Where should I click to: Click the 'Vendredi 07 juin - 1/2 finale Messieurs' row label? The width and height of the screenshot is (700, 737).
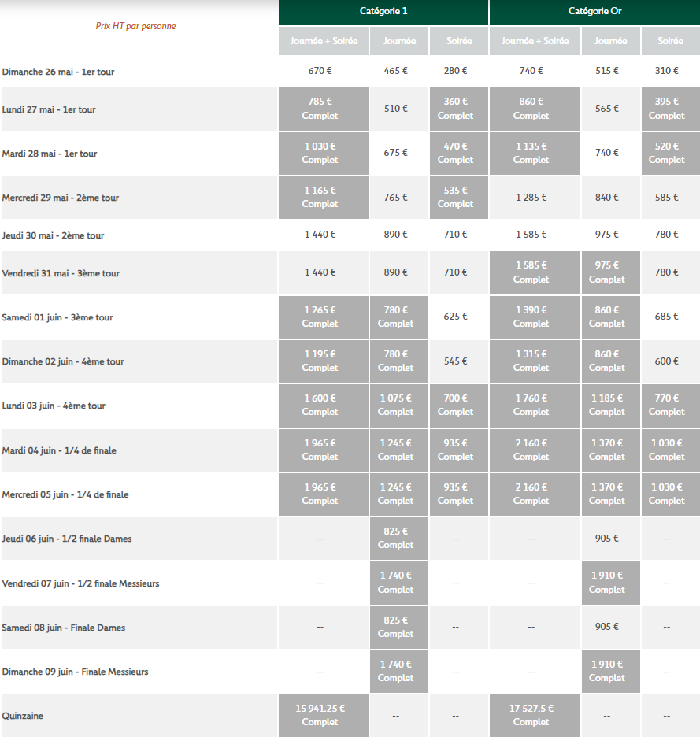81,583
